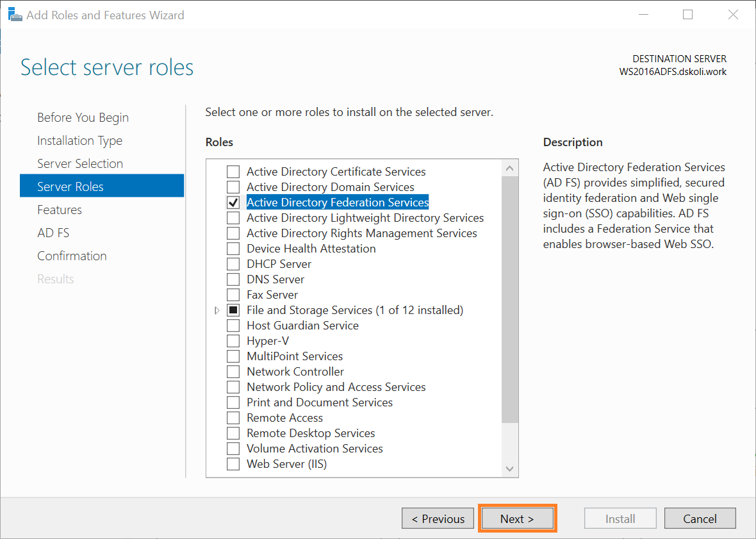Tick Host Guardian Service checkbox
This screenshot has height=539, width=756.
tap(233, 326)
